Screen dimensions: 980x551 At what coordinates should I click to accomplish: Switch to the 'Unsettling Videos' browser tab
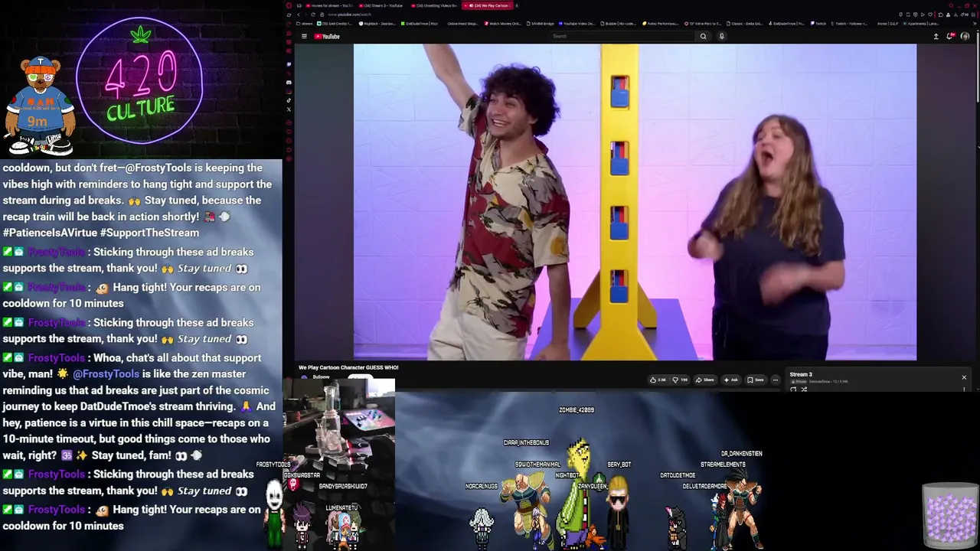434,5
